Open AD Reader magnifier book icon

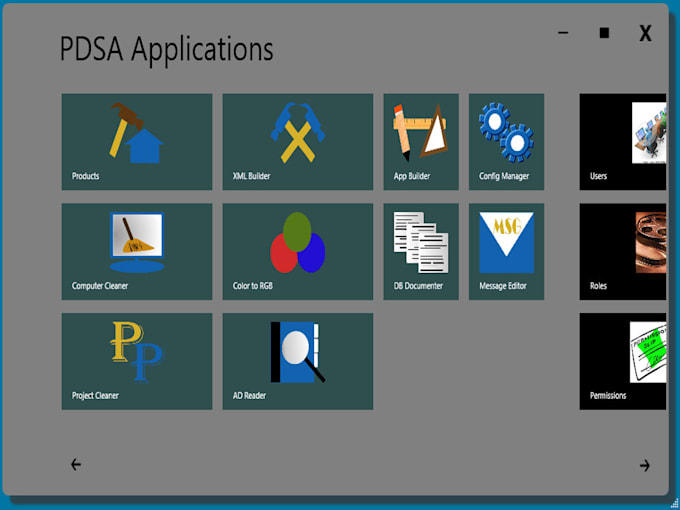(x=298, y=352)
